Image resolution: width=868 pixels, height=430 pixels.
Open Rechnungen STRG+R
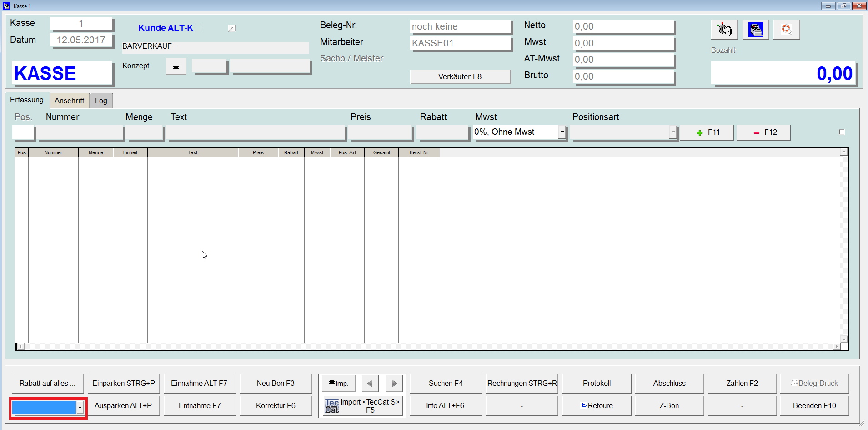tap(522, 384)
